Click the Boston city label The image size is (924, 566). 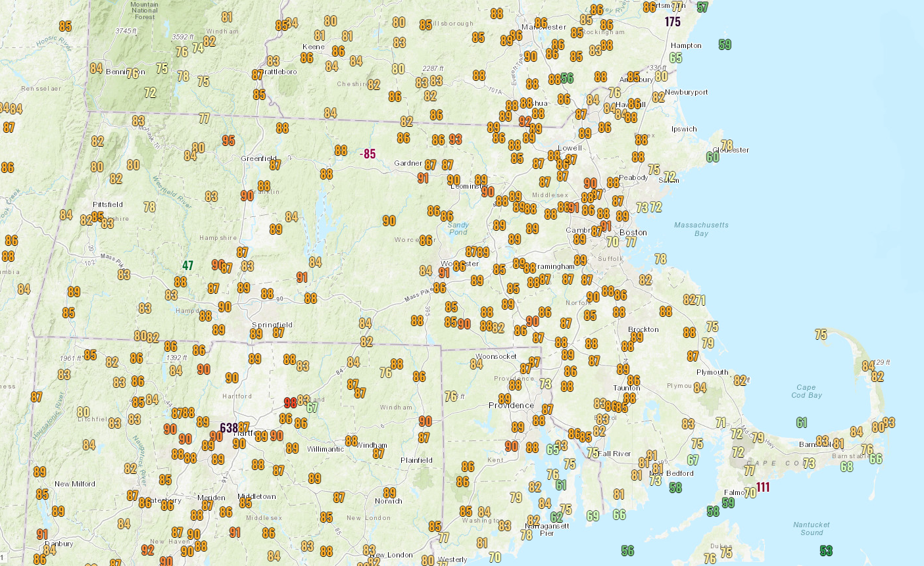pos(633,233)
